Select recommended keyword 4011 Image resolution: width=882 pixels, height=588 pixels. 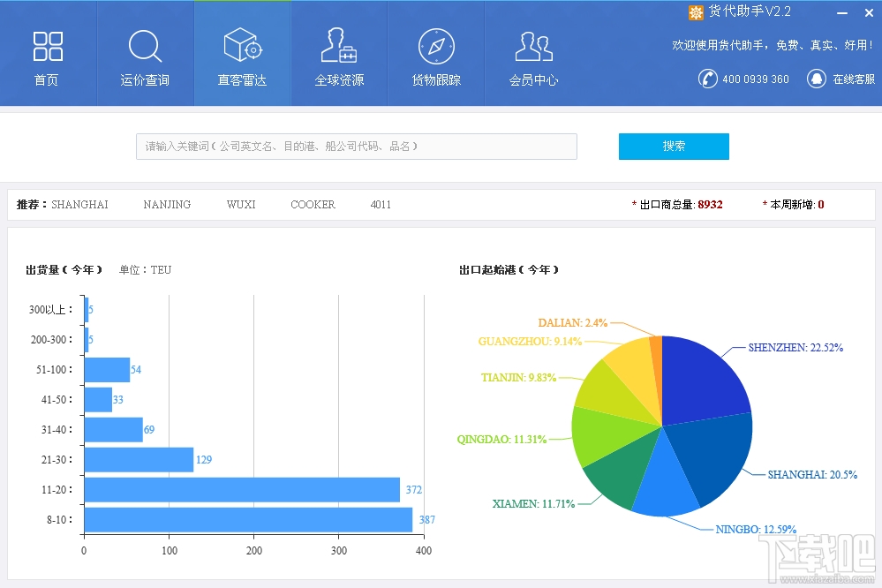coord(381,204)
